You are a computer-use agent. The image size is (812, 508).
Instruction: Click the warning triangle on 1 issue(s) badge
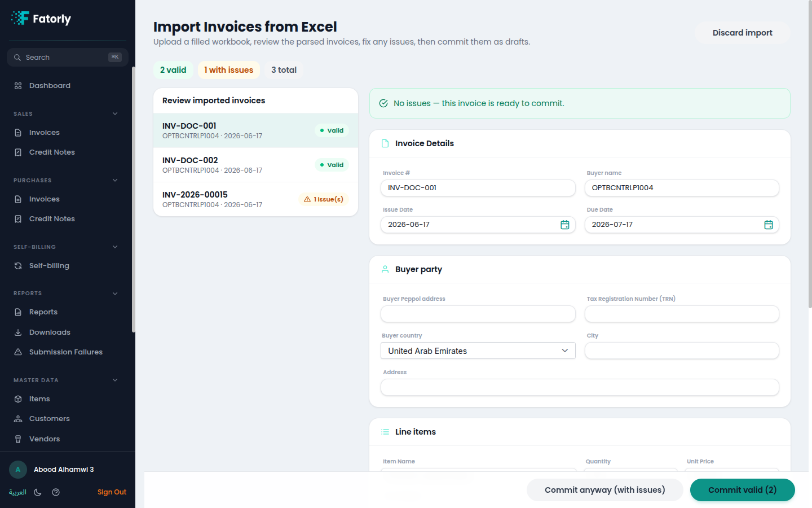point(307,199)
